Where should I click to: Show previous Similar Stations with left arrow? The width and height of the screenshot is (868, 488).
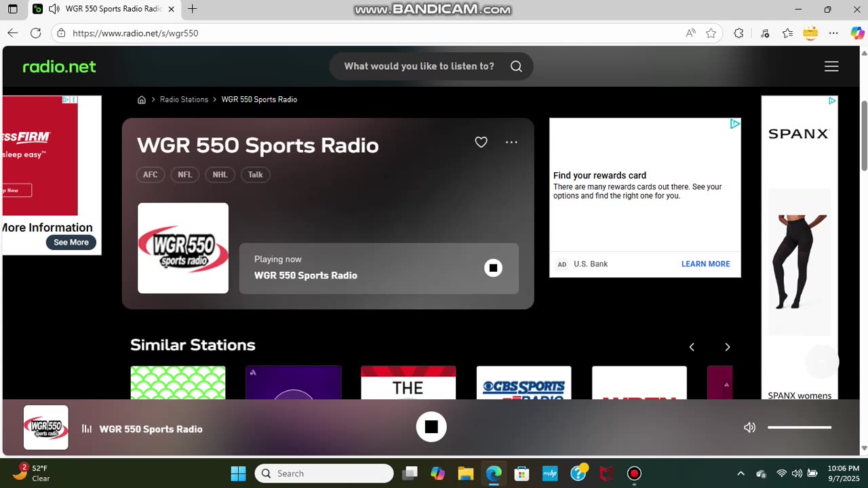692,347
